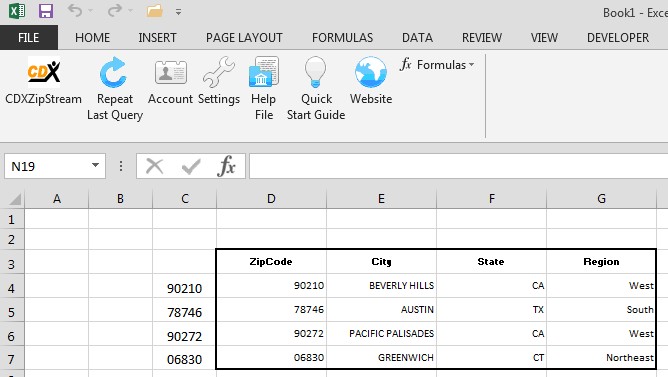Screen dimensions: 668x377
Task: Click Repeat Last Query icon
Action: (x=115, y=89)
